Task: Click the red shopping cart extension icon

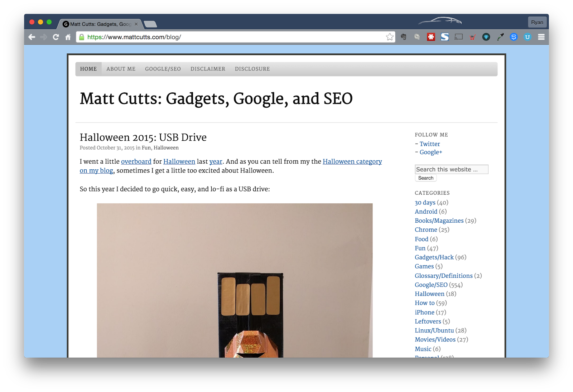Action: point(472,37)
